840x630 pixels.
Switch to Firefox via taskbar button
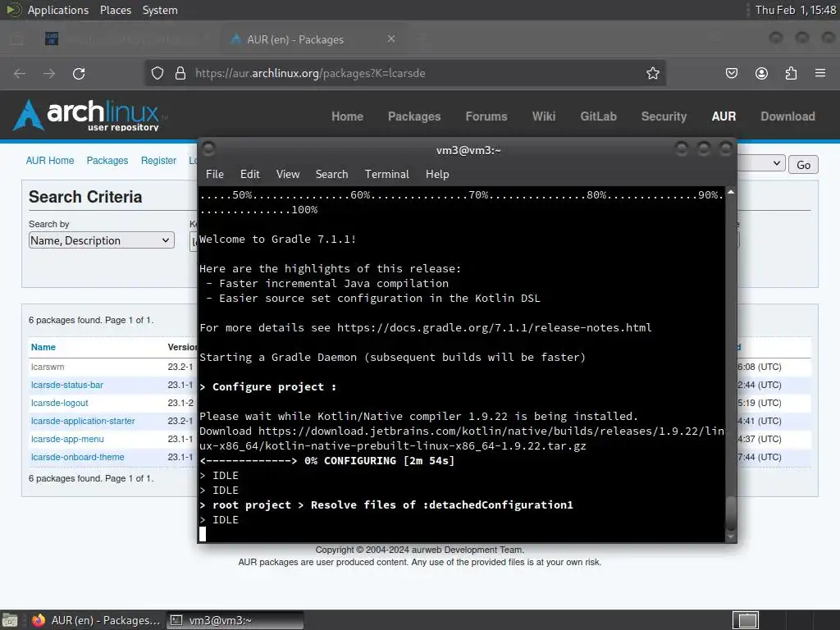point(97,620)
